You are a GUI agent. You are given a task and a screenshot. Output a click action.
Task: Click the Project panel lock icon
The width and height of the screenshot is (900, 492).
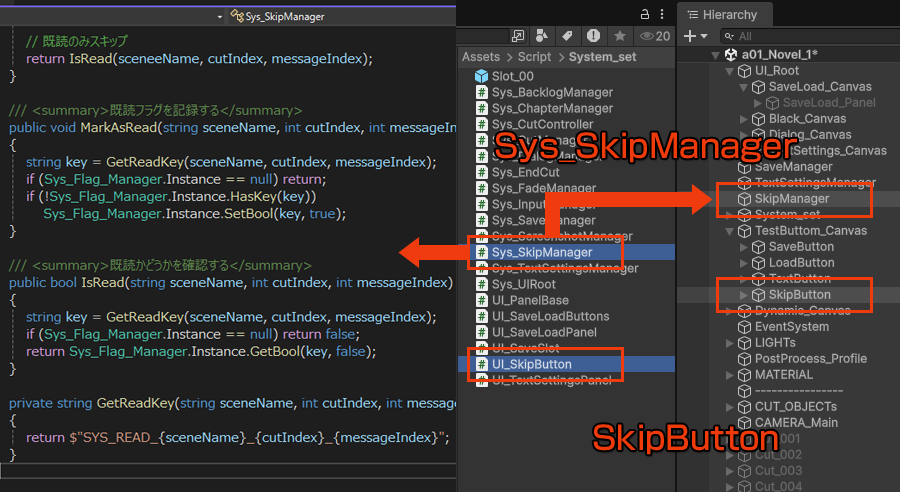tap(644, 14)
